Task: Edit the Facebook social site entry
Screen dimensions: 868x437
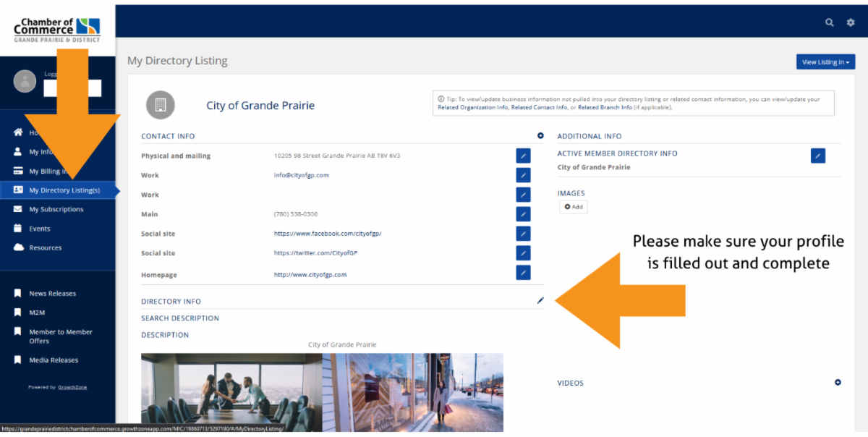Action: [523, 234]
